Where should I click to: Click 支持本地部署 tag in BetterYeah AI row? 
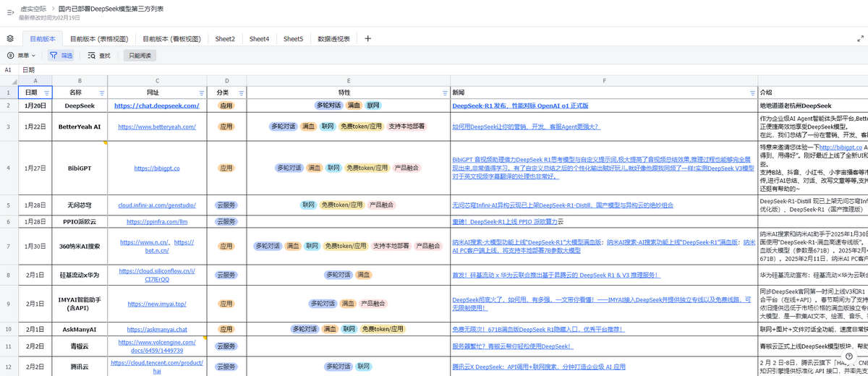pos(407,127)
